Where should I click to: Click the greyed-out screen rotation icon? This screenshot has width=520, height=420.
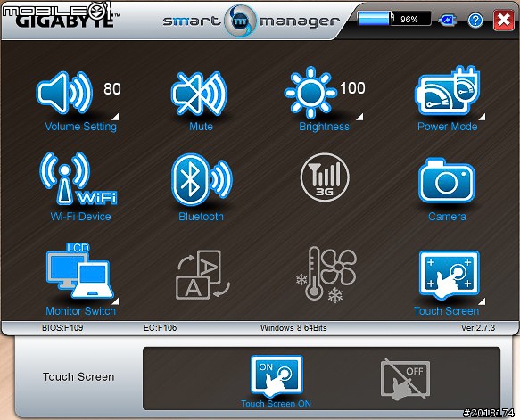pyautogui.click(x=202, y=274)
